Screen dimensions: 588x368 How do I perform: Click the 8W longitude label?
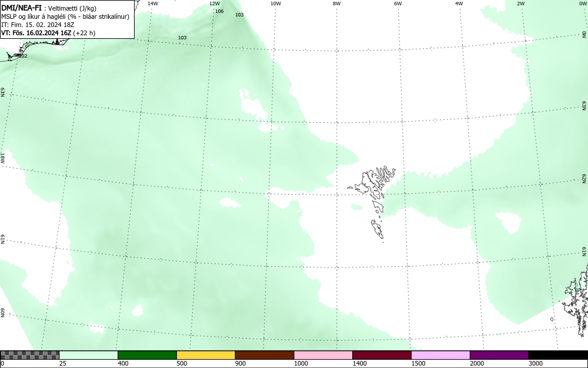(x=337, y=4)
